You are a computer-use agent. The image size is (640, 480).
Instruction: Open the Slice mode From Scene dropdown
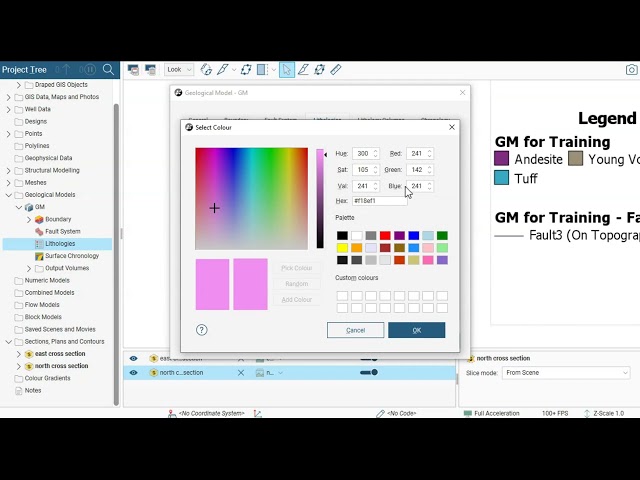point(566,373)
